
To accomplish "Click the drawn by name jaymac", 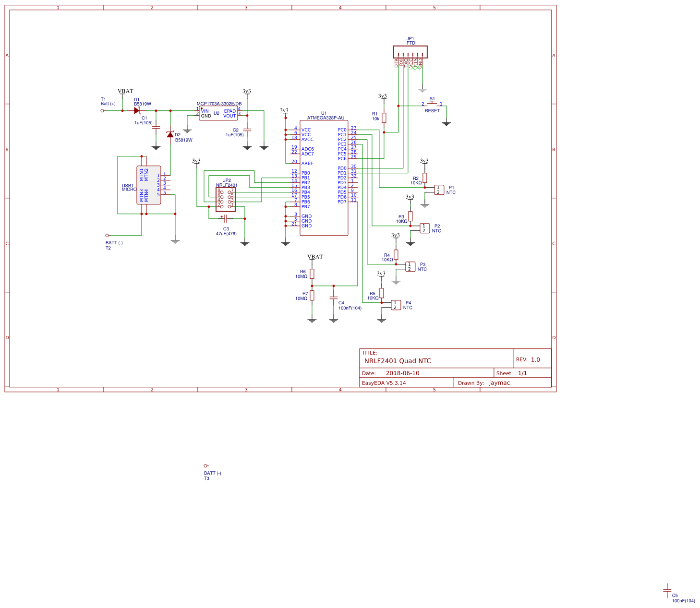I will (x=499, y=382).
